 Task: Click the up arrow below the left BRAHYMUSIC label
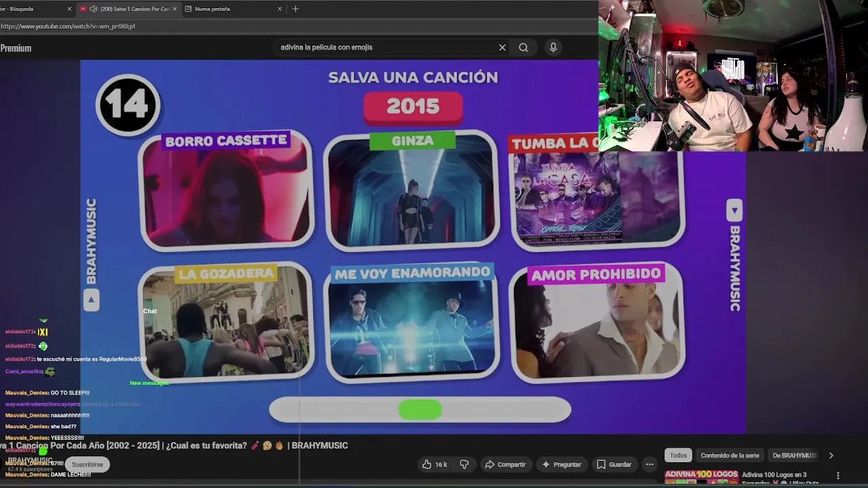pos(92,300)
